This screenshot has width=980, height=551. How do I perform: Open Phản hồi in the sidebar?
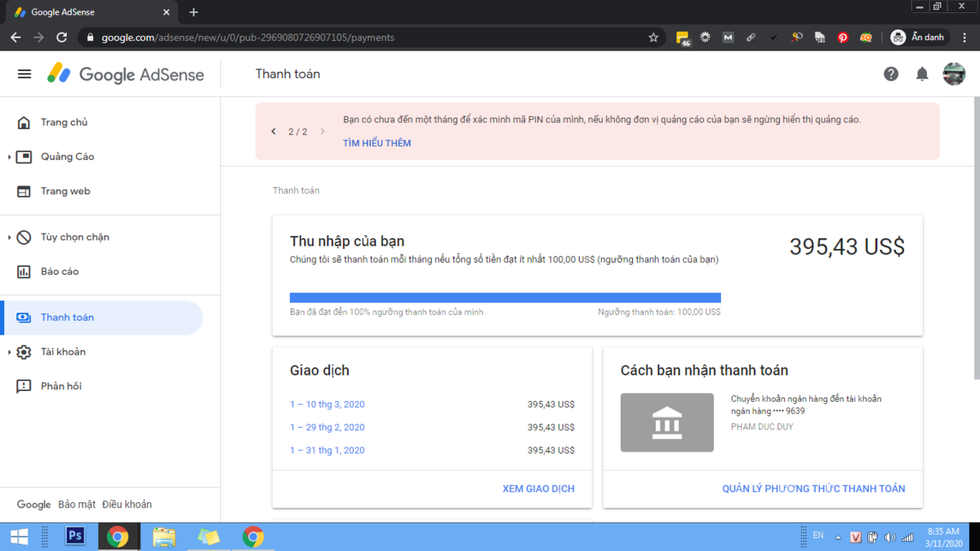61,386
